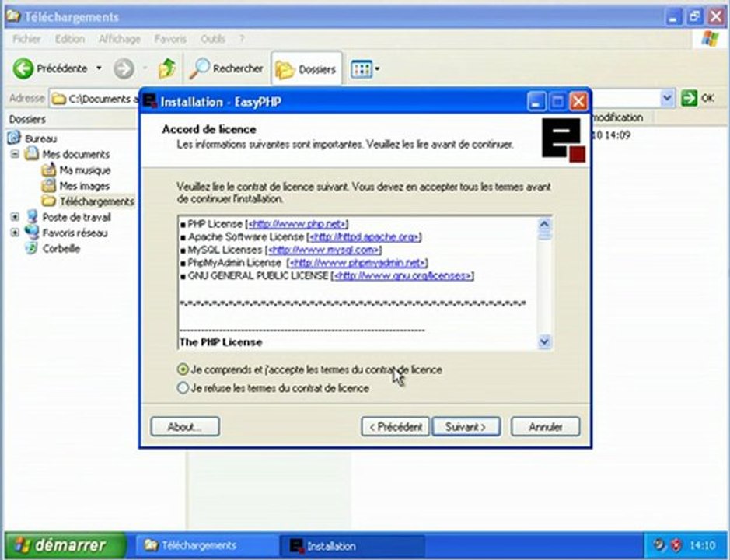Screen dimensions: 730x560
Task: Expand the Favoris réseau node
Action: point(15,233)
